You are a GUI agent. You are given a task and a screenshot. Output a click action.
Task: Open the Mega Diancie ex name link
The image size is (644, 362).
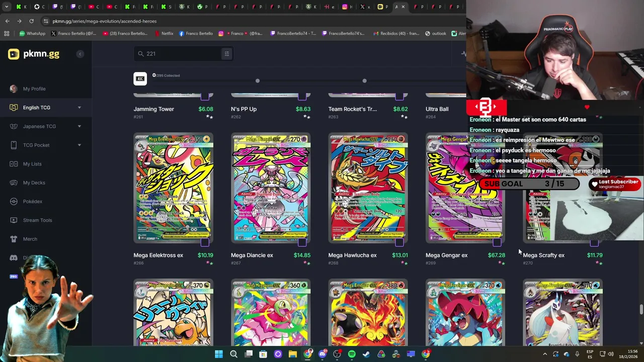click(x=252, y=255)
